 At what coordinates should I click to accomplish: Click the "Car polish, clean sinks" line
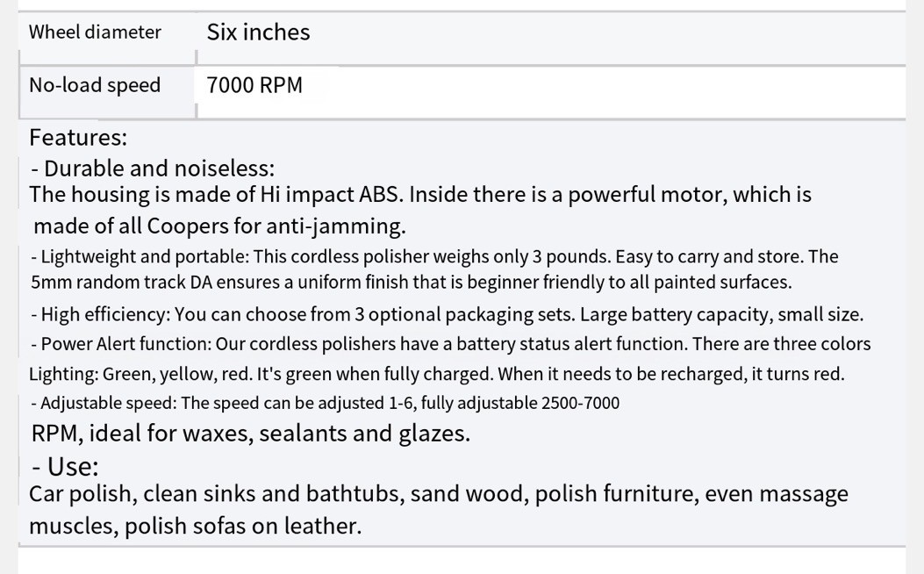(438, 493)
